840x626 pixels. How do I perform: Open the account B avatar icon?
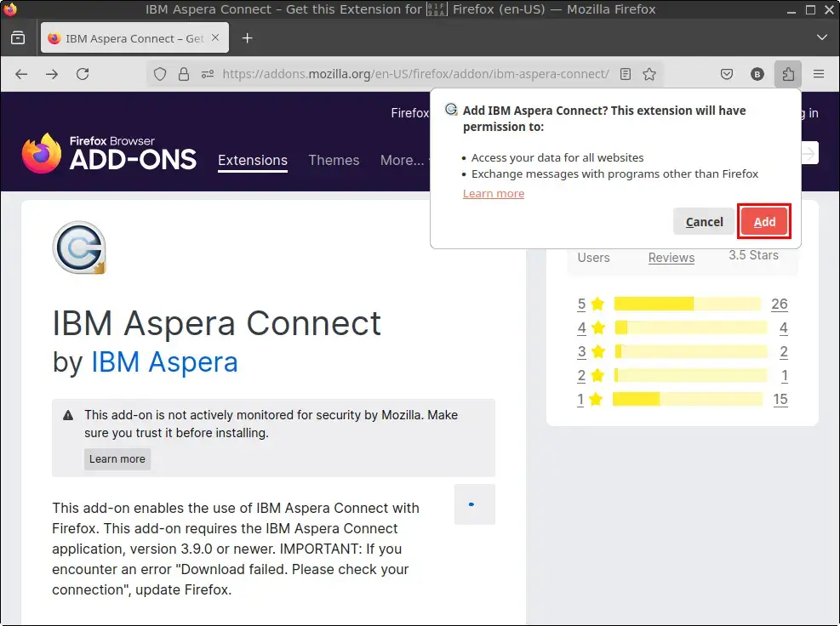point(757,74)
